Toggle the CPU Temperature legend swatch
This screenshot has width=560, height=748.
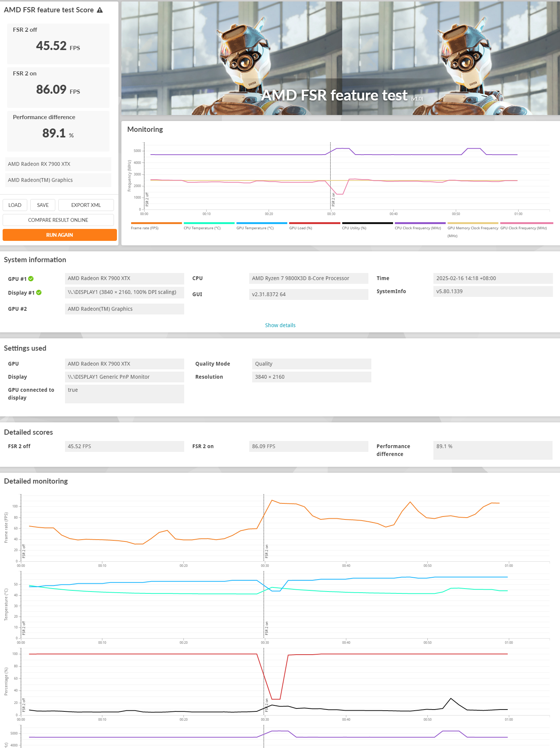tap(209, 223)
